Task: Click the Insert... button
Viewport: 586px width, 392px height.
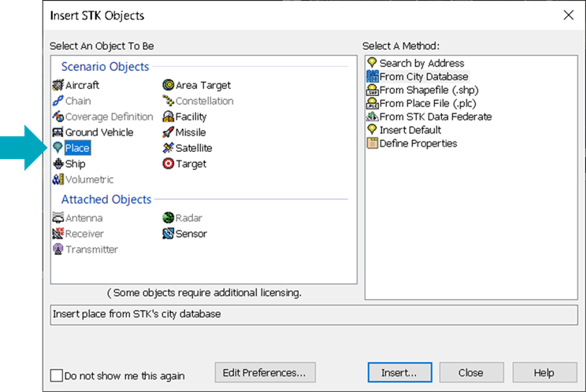Action: tap(399, 372)
